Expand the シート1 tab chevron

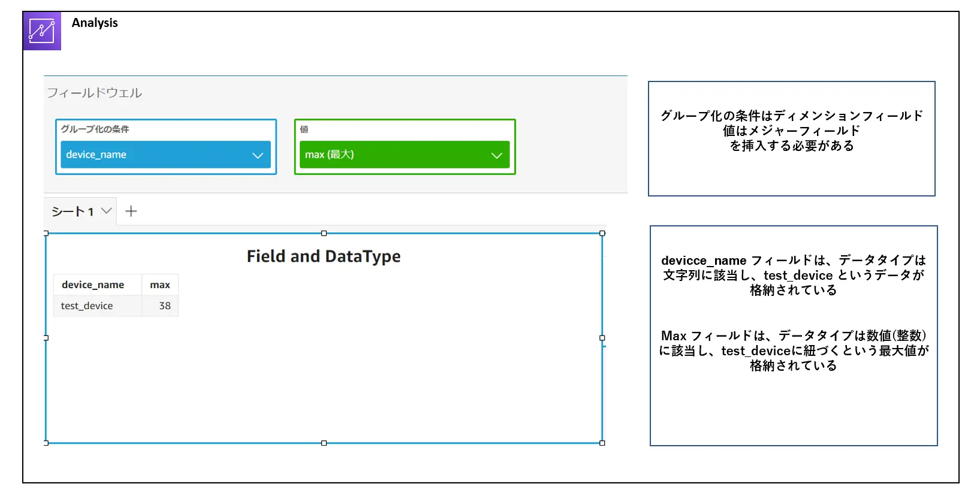tap(106, 210)
